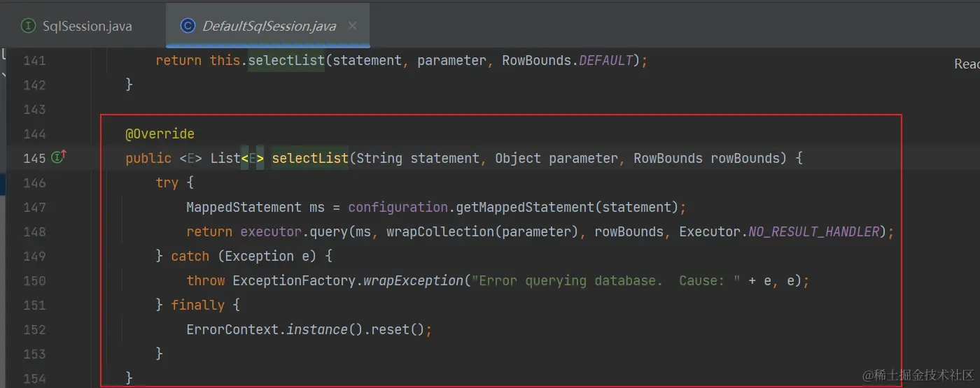The image size is (980, 388).
Task: Click the try keyword on line 146
Action: 167,183
